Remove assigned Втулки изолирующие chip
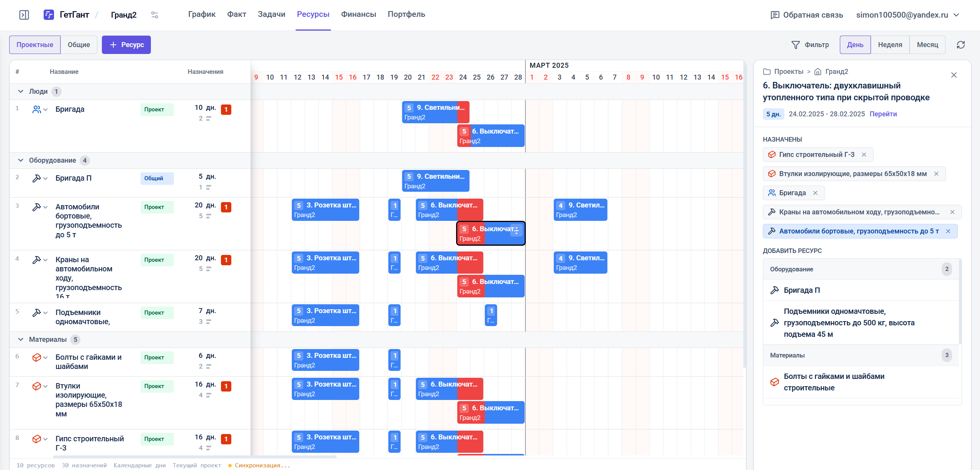 (x=936, y=174)
